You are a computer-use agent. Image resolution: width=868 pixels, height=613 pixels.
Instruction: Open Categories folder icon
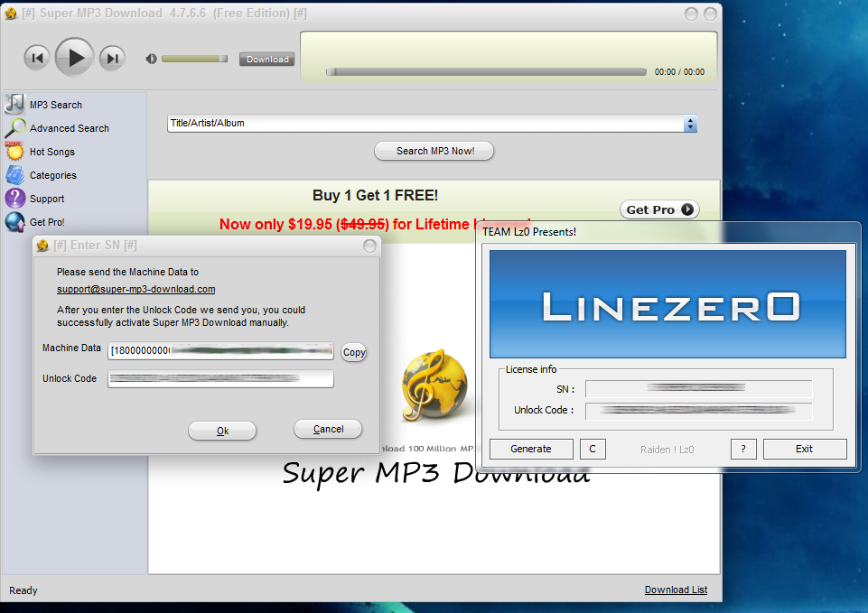click(x=15, y=175)
